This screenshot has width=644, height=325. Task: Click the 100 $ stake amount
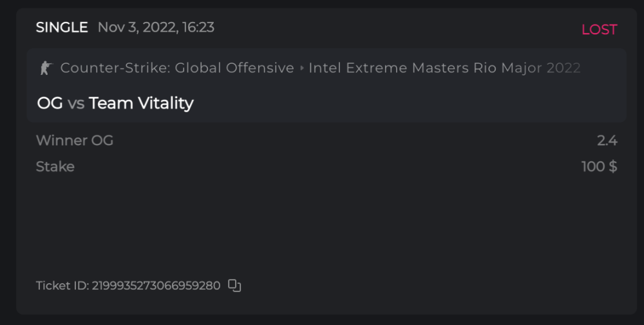click(x=599, y=166)
